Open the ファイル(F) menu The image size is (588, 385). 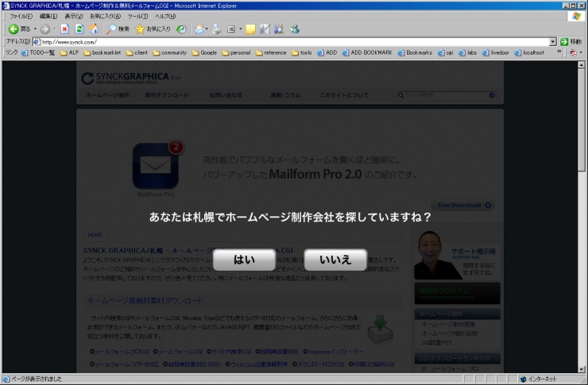point(21,16)
